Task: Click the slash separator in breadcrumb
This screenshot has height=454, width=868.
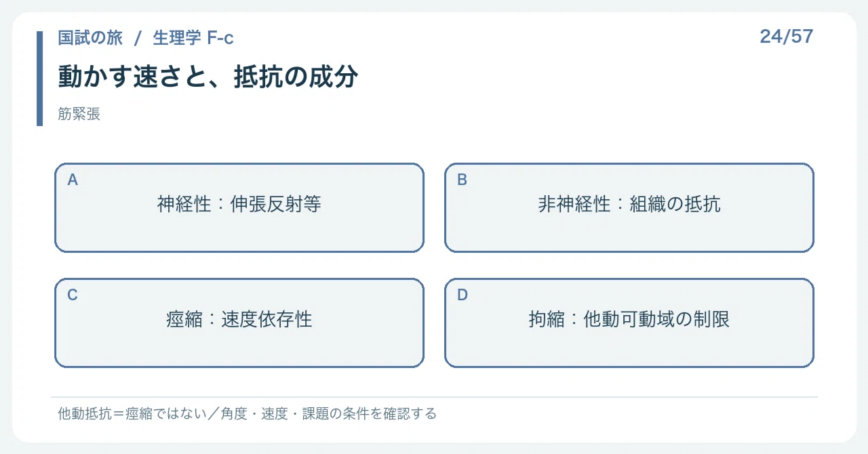Action: 138,38
